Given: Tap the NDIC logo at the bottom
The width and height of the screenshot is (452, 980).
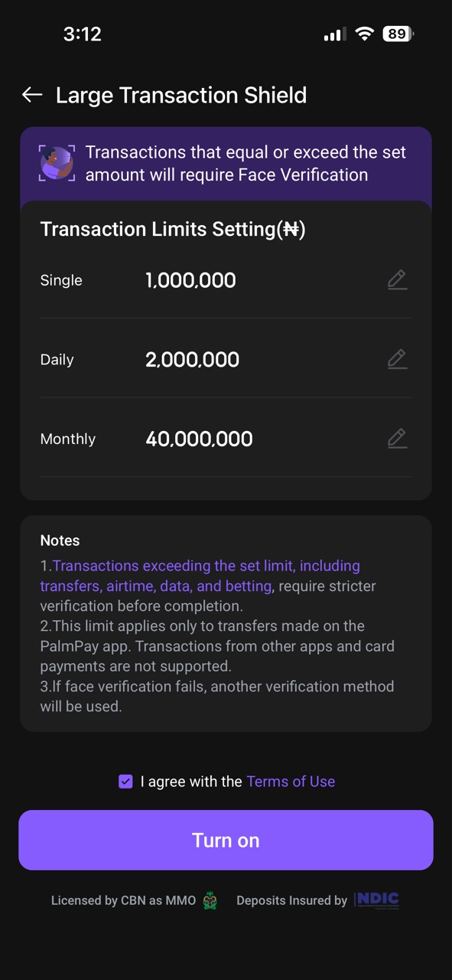Looking at the screenshot, I should [377, 900].
